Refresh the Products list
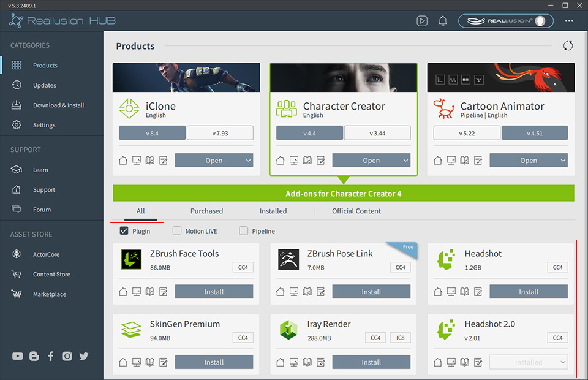Image resolution: width=588 pixels, height=380 pixels. [x=568, y=46]
